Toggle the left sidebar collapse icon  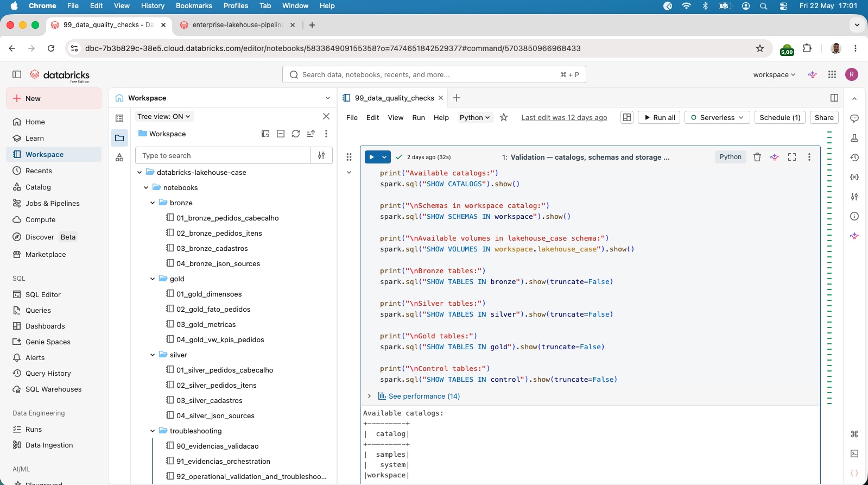pyautogui.click(x=17, y=74)
